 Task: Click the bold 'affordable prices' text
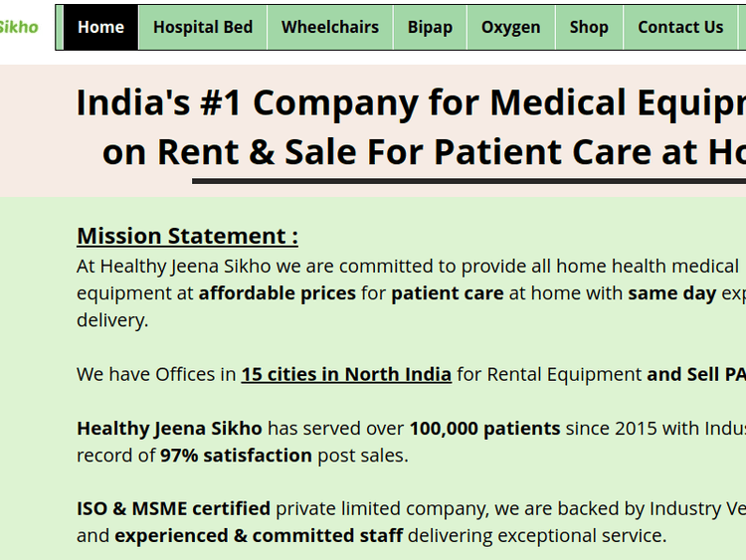coord(277,293)
